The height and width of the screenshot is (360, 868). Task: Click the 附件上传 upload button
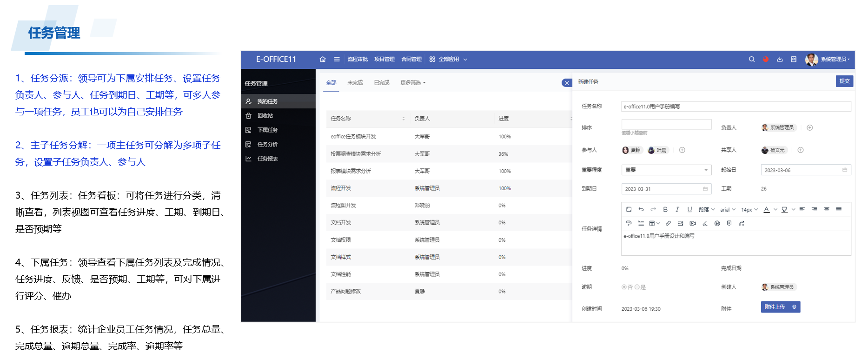[780, 307]
